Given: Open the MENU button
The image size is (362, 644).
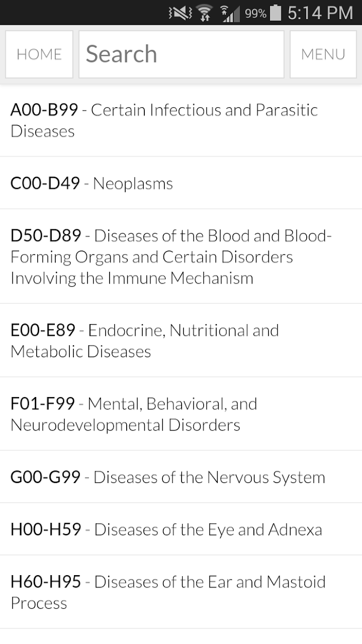Looking at the screenshot, I should click(x=323, y=54).
